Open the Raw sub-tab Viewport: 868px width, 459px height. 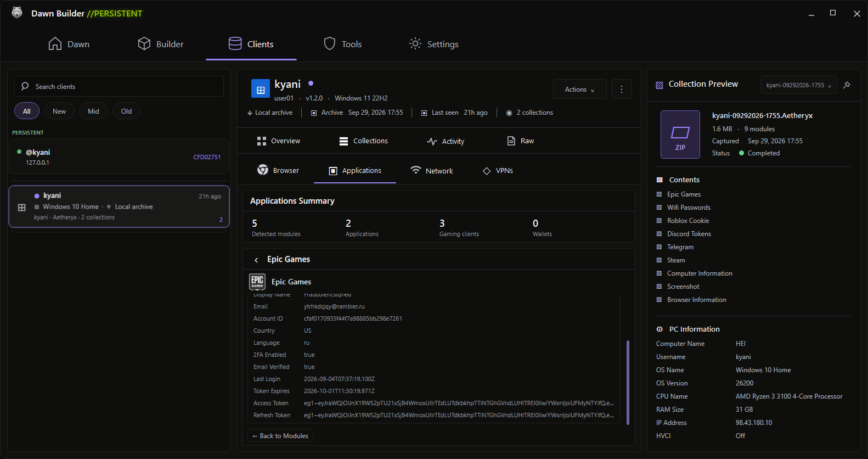click(521, 141)
